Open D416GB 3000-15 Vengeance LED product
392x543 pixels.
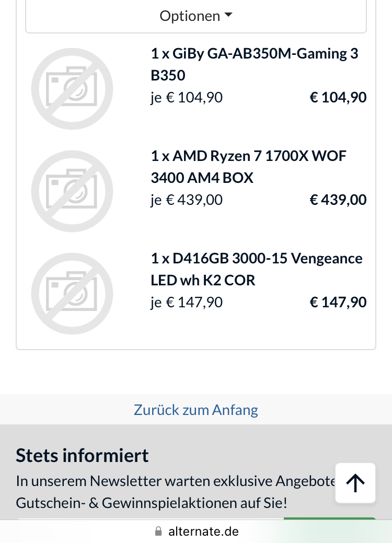256,269
